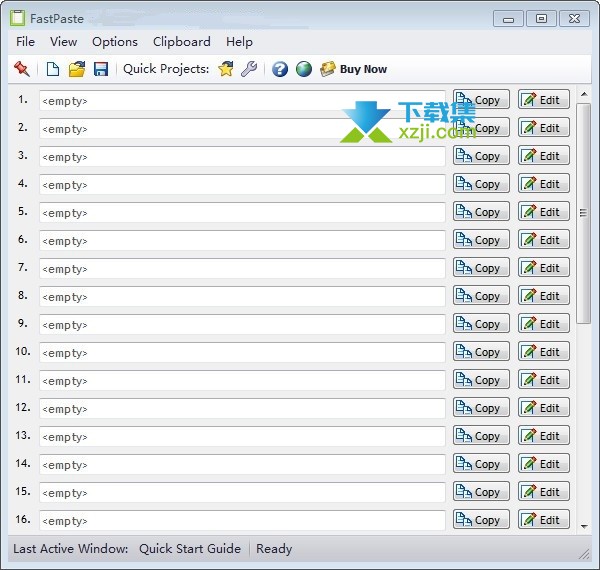Toggle the pin always-on-top icon
Viewport: 600px width, 570px height.
pos(22,69)
